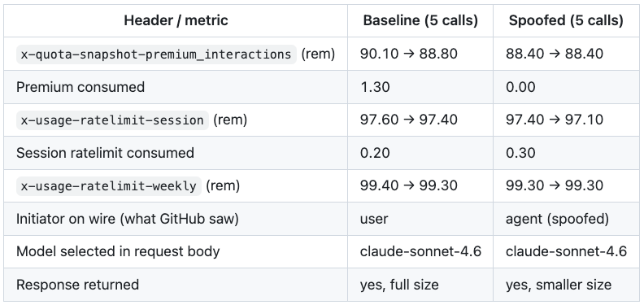Click the spoofed session value '97.40 → 97.10'
Screen dimensions: 644x305
click(555, 120)
